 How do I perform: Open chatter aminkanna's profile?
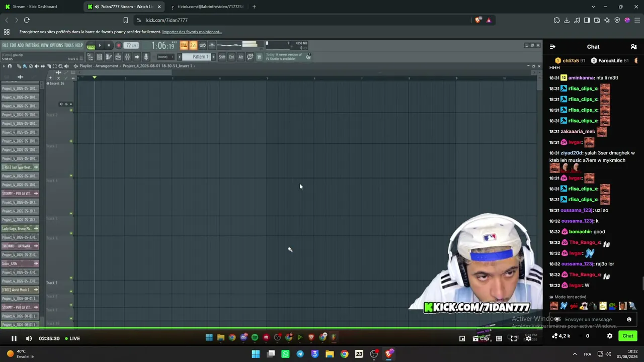(x=581, y=78)
